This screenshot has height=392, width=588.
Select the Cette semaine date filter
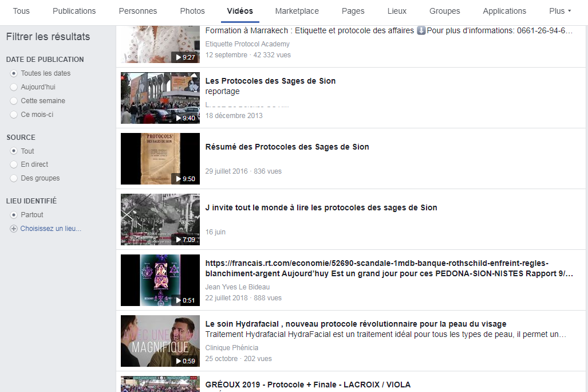coord(14,101)
